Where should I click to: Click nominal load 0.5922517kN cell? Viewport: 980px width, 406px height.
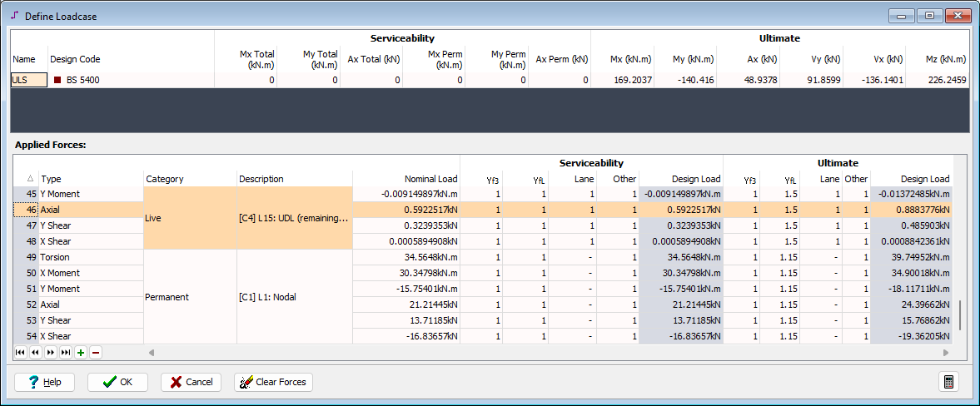click(x=406, y=210)
